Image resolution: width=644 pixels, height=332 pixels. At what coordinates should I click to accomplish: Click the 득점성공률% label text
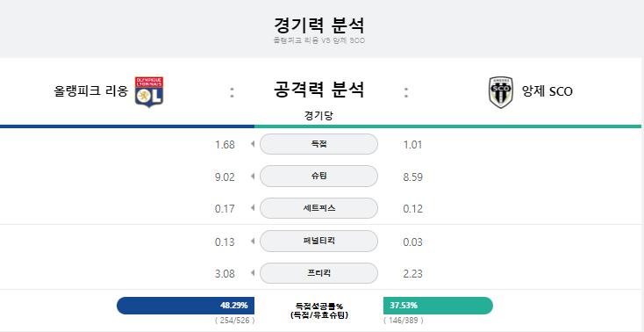319,306
